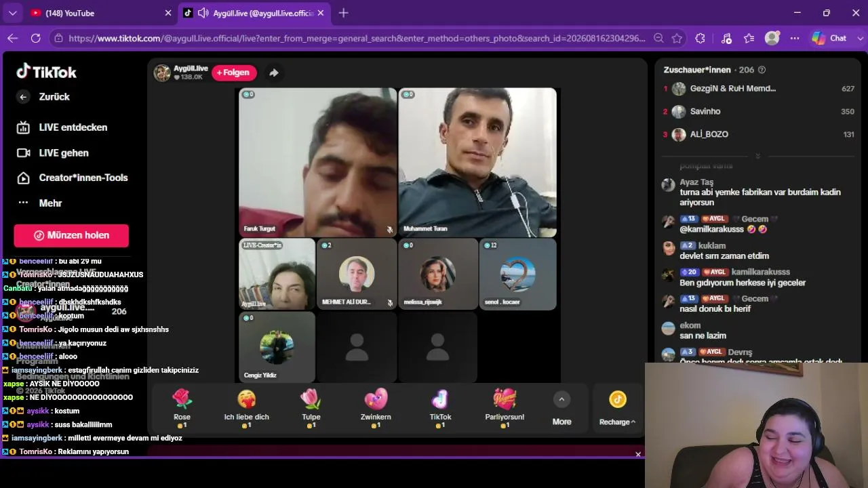Reload the current page

tap(36, 39)
